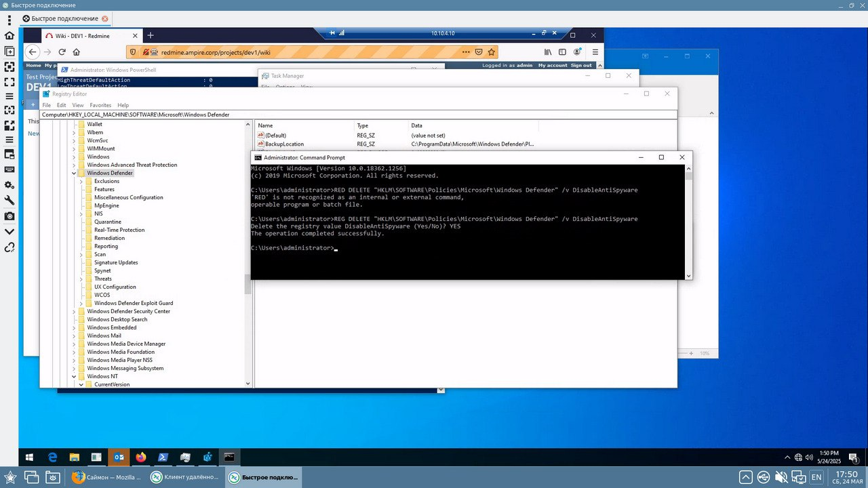Expand the Scan registry key

[x=81, y=254]
